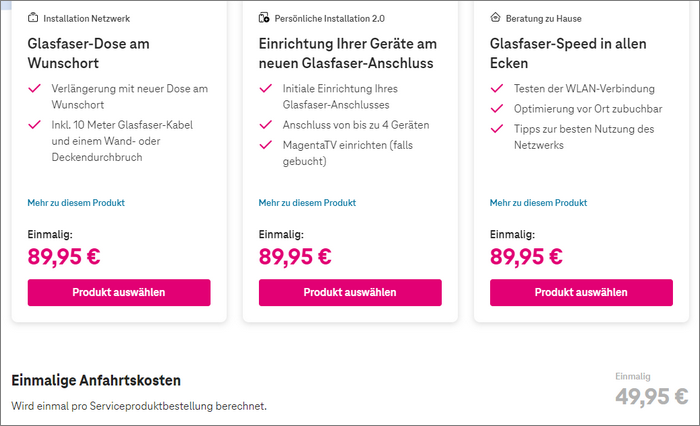Open 'Mehr zu diesem Produkt' for Glasfaser-Dose
Screen dimensions: 700x426
(x=76, y=203)
